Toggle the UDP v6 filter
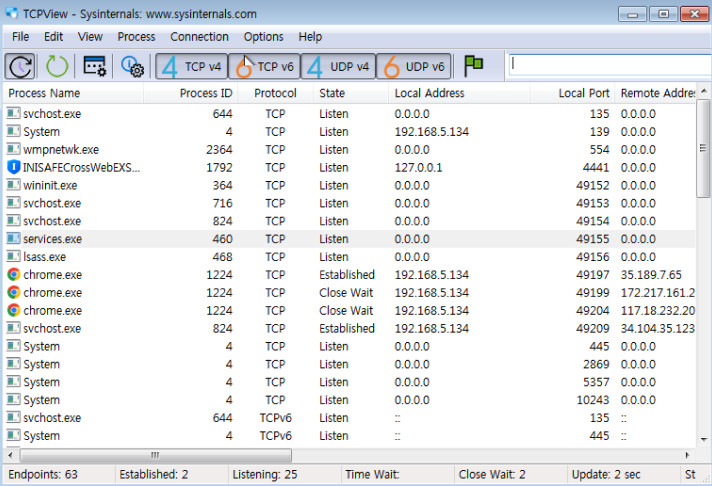This screenshot has width=712, height=486. pyautogui.click(x=414, y=66)
